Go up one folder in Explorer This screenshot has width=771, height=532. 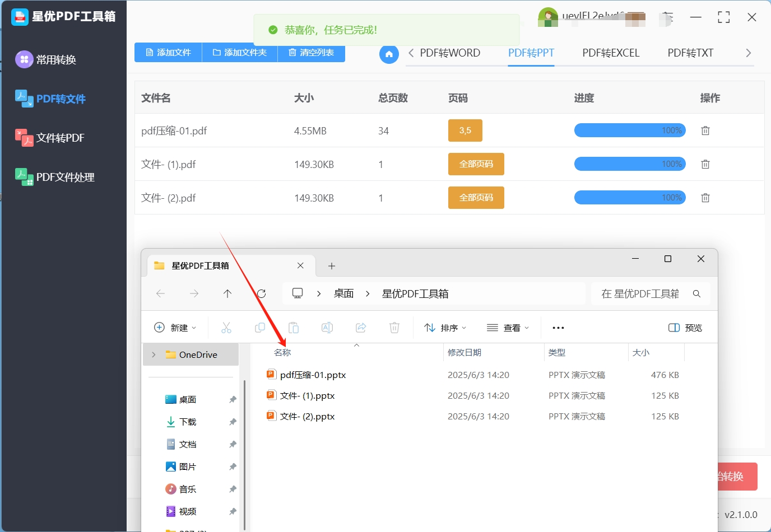(x=227, y=293)
